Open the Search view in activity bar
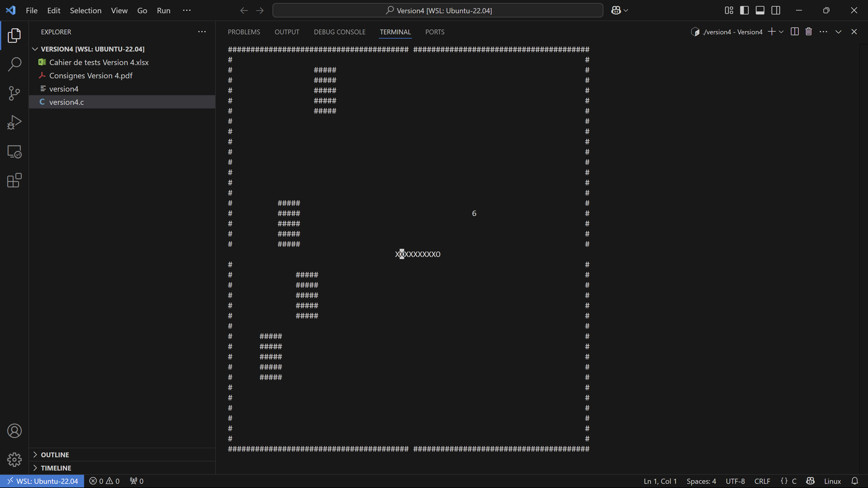Screen dimensions: 868x488 click(14, 64)
